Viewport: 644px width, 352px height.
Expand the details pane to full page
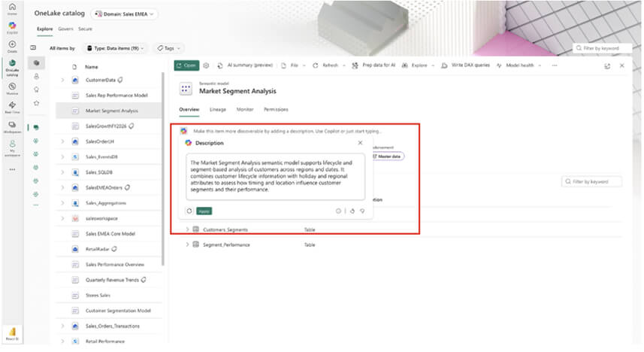click(x=607, y=65)
